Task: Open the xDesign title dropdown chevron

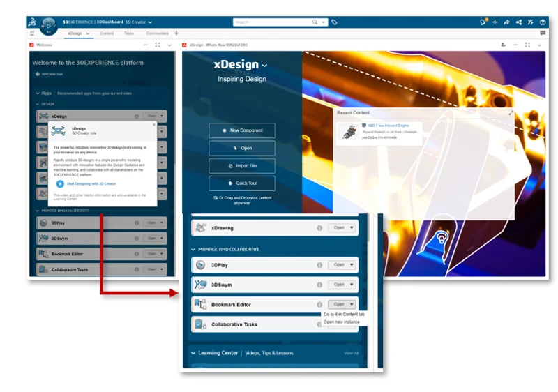Action: click(x=264, y=66)
